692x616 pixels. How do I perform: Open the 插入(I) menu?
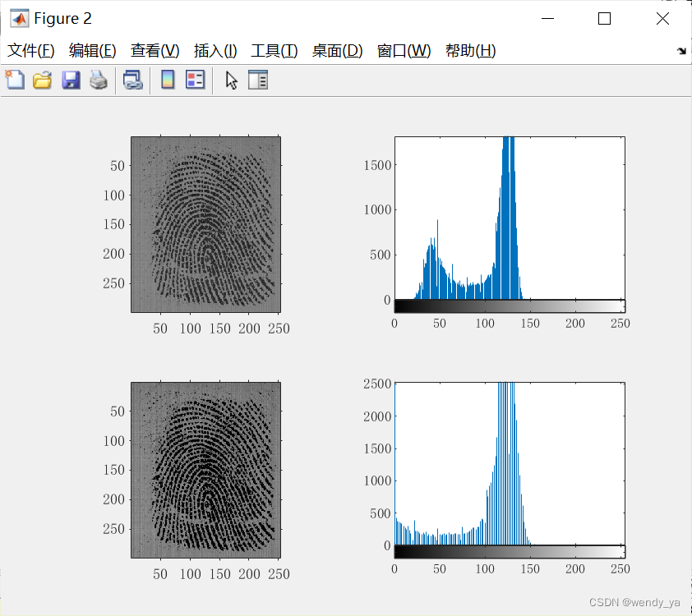tap(215, 51)
